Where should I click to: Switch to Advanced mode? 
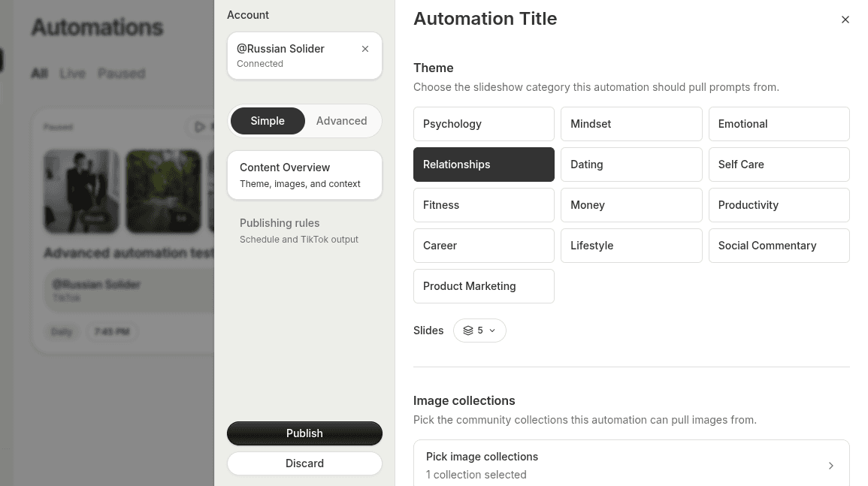click(341, 120)
